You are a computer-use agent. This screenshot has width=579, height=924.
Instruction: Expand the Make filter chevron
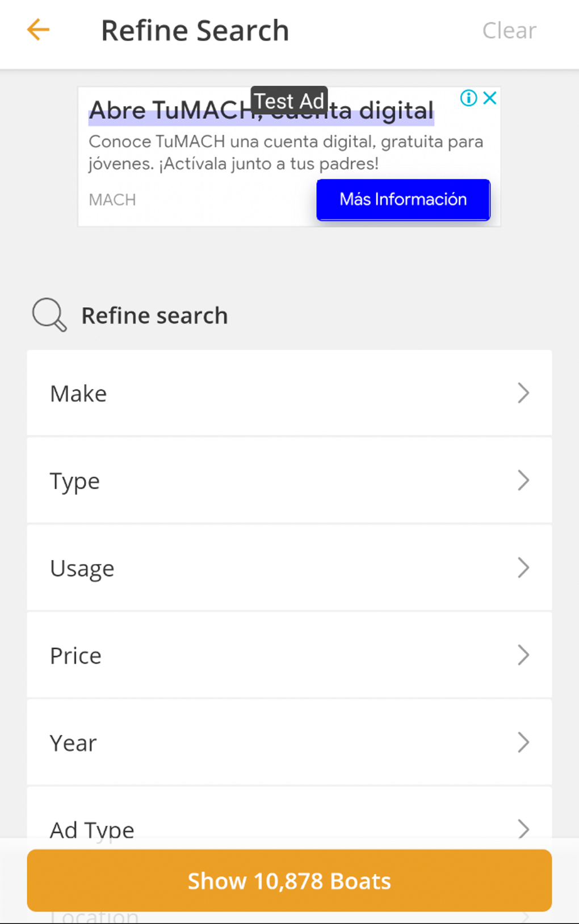(523, 393)
